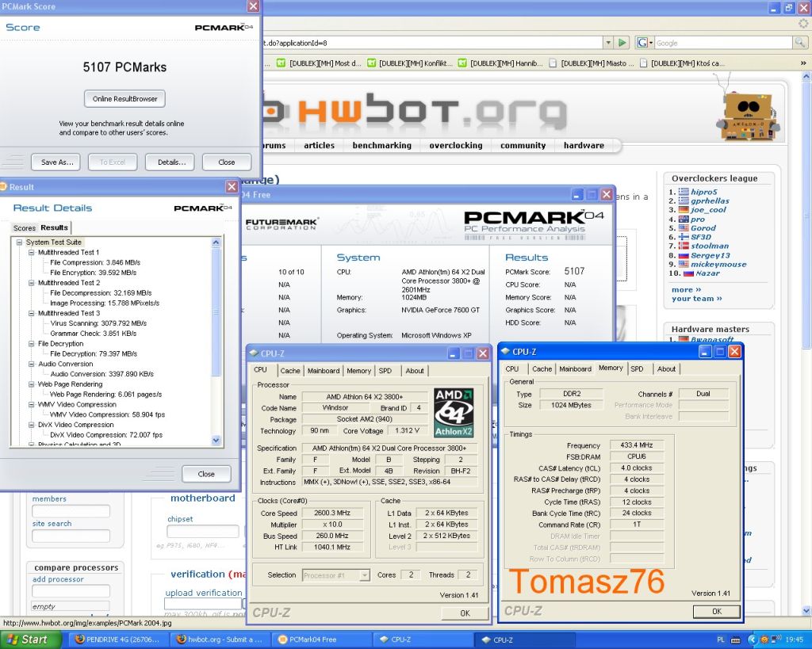Click the Google search input field

[x=723, y=43]
